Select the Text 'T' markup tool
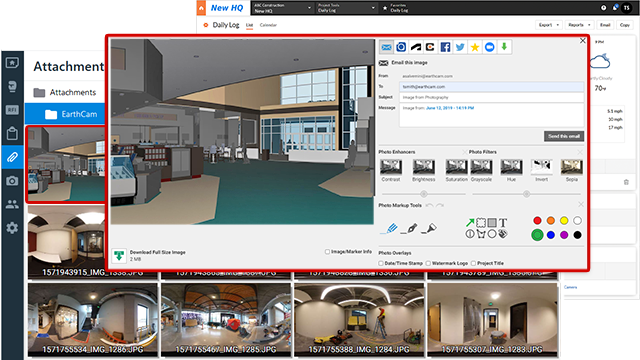 (503, 222)
